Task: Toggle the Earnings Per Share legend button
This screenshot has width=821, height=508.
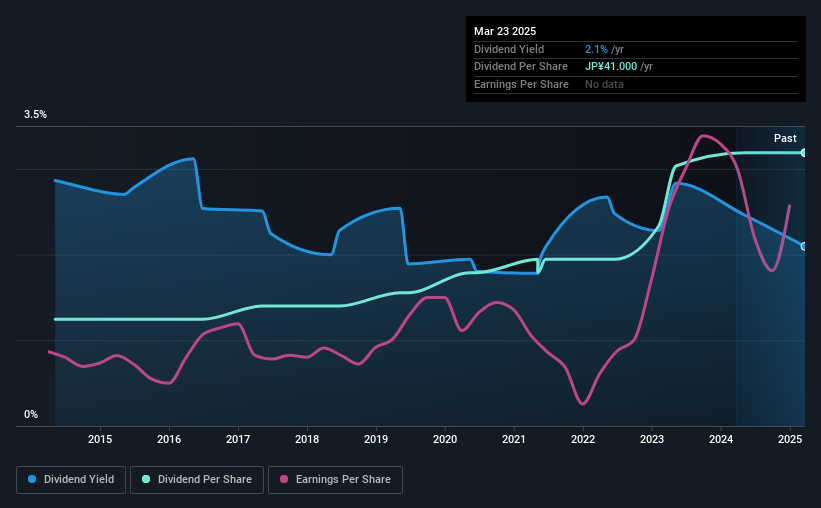Action: coord(335,480)
